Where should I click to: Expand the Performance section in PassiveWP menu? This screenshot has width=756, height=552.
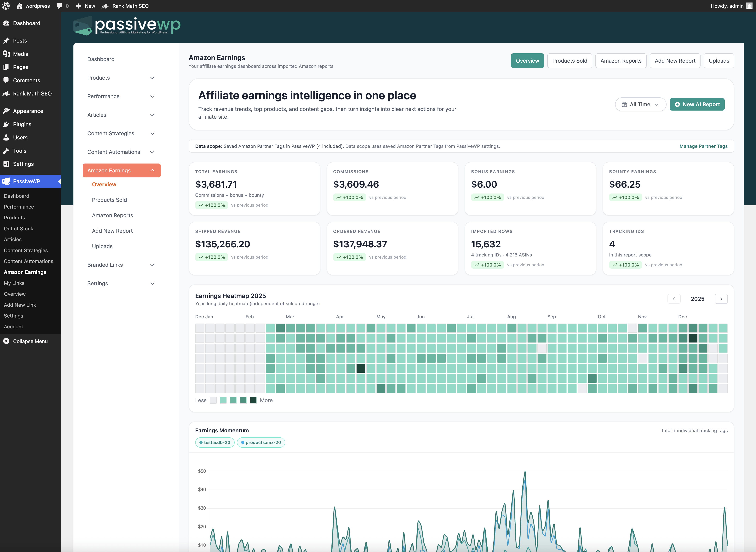[121, 96]
